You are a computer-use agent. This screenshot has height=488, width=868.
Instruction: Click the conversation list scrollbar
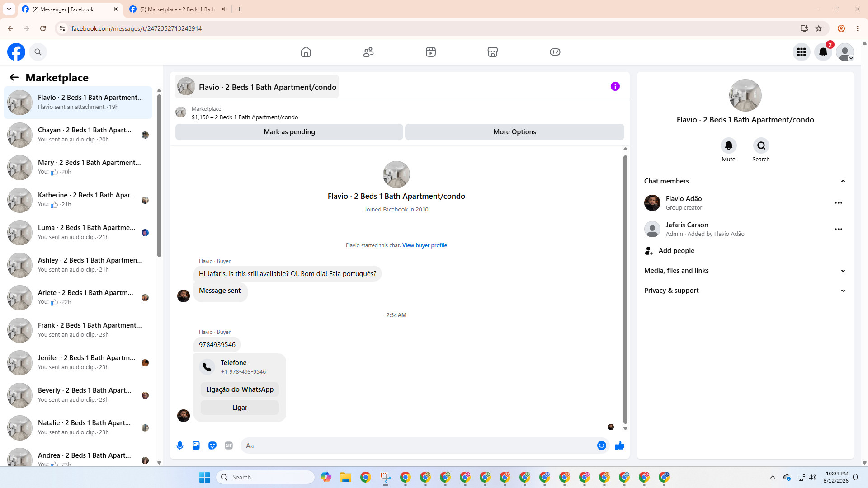[x=159, y=176]
